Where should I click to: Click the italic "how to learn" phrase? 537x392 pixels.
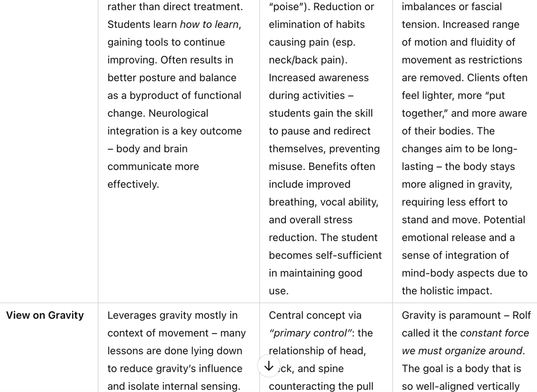[x=209, y=25]
